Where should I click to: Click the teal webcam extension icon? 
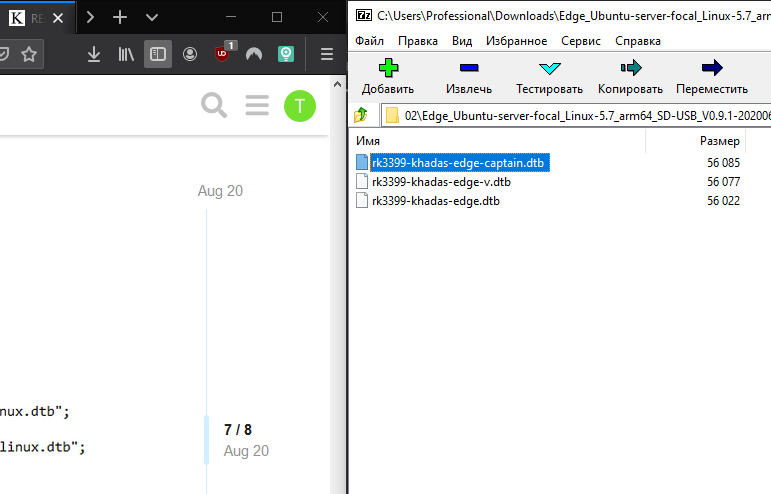point(286,54)
